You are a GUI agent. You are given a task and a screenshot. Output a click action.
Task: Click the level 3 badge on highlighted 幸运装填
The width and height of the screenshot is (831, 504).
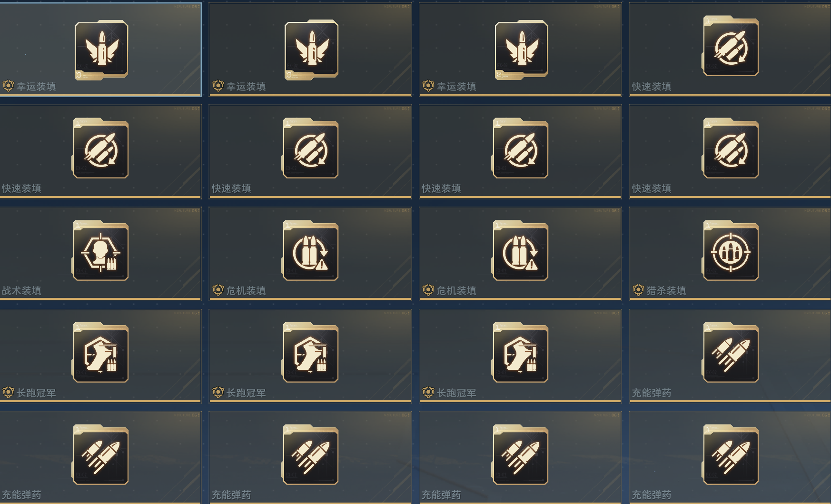pos(80,75)
